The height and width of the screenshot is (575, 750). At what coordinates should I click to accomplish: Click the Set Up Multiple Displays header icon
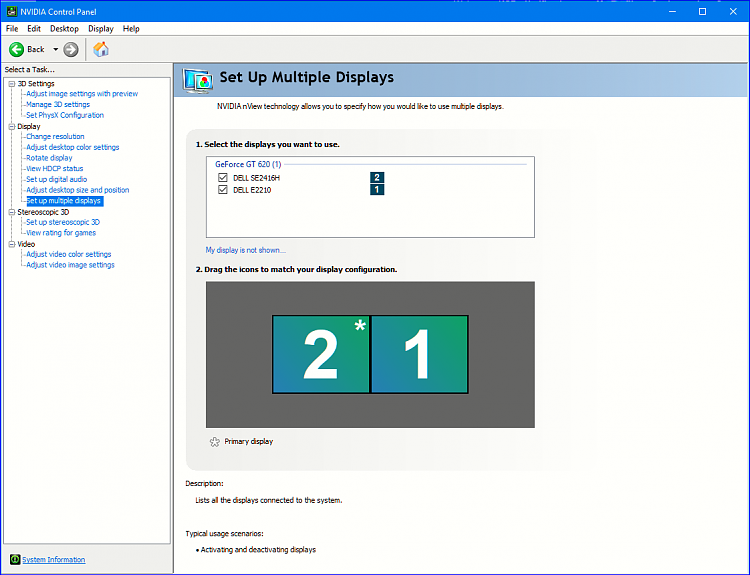(x=198, y=81)
